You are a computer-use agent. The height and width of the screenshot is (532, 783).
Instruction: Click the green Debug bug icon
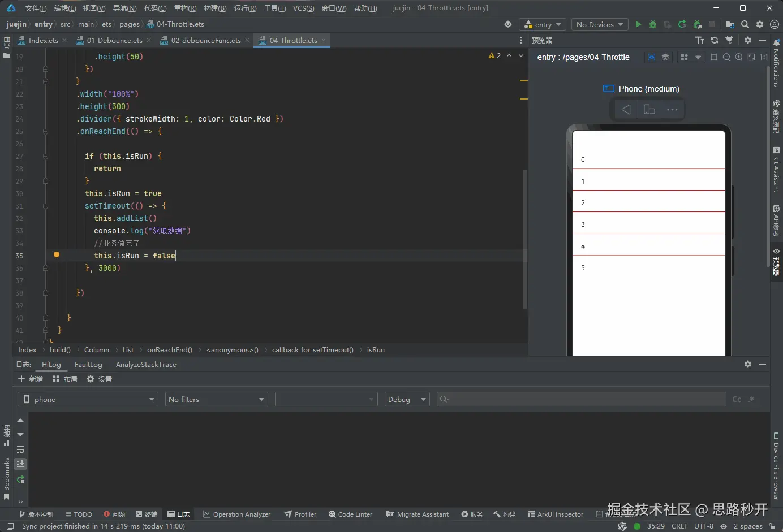point(653,24)
